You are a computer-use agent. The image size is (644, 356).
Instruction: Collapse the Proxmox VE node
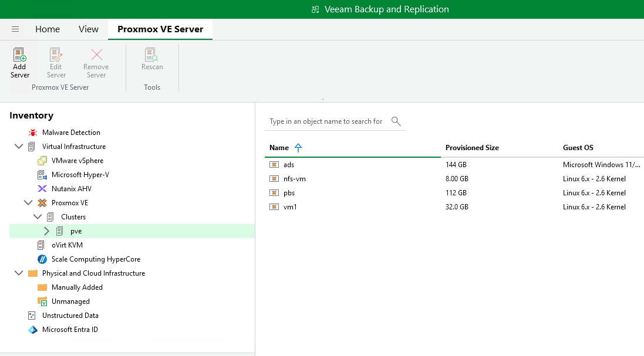pyautogui.click(x=28, y=202)
